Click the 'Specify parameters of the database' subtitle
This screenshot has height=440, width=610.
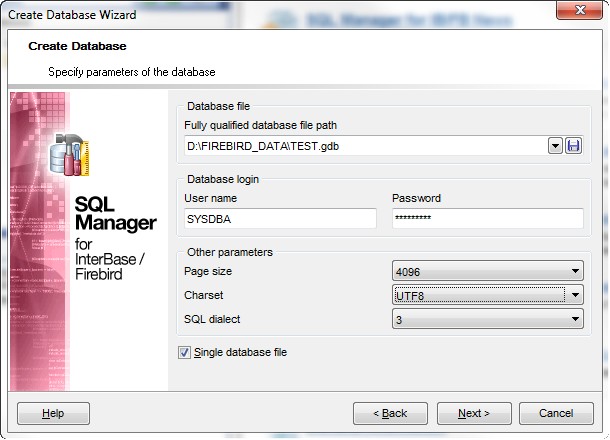pyautogui.click(x=131, y=72)
